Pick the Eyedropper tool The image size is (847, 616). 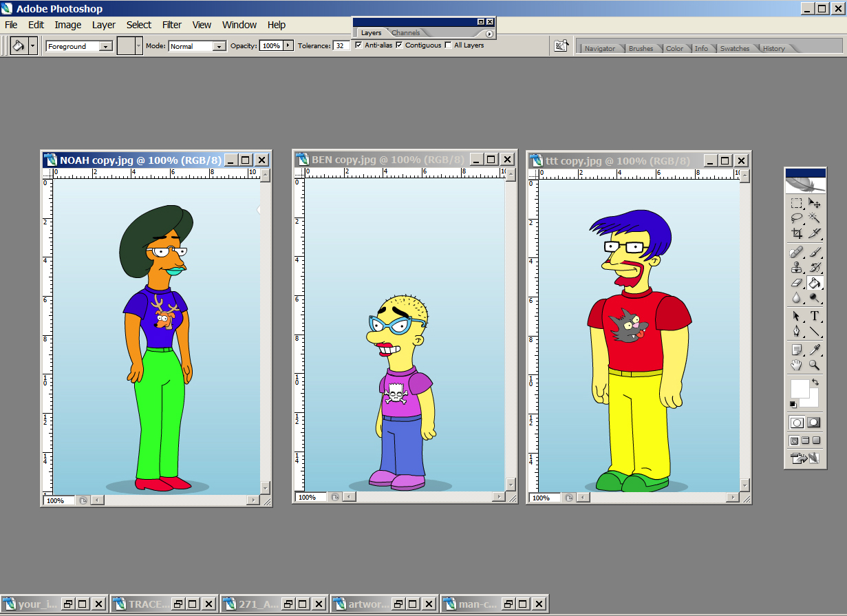[815, 350]
